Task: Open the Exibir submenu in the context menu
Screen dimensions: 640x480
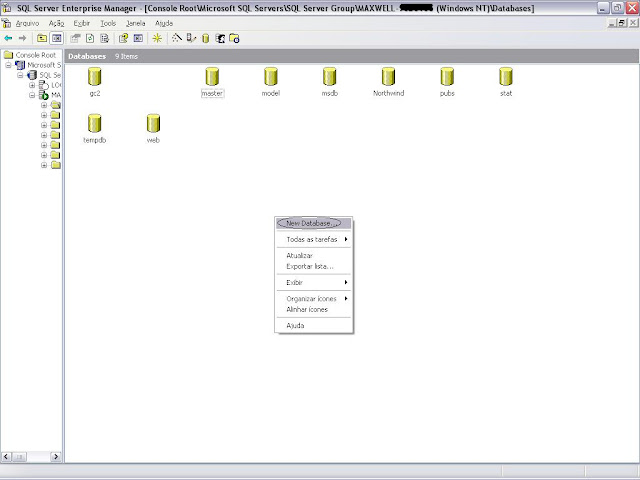Action: pos(313,282)
